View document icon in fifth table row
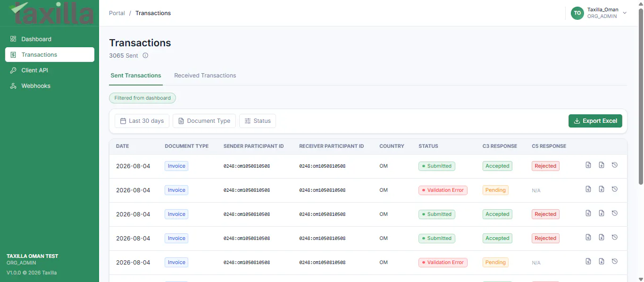The height and width of the screenshot is (282, 644). 588,261
